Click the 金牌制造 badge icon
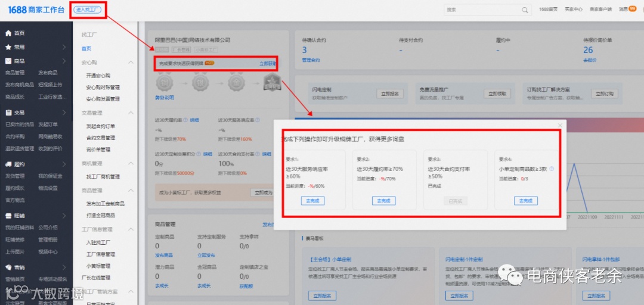Screen dimensions: 644x305 pos(271,83)
